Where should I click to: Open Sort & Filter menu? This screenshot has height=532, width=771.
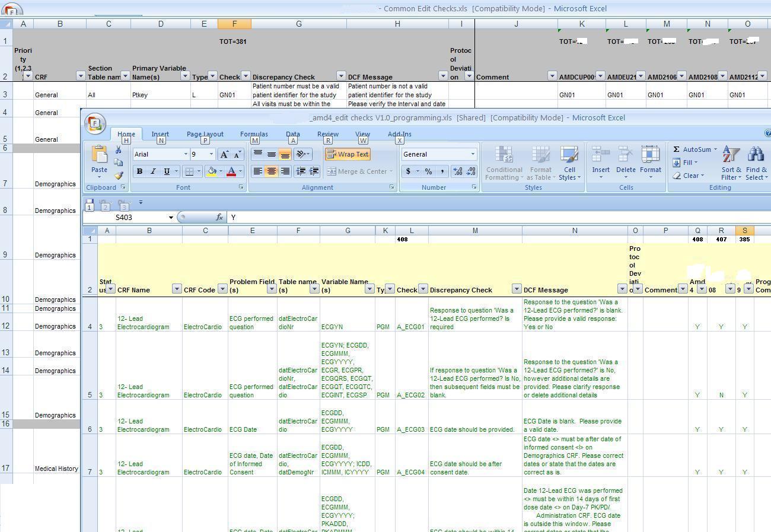(731, 164)
